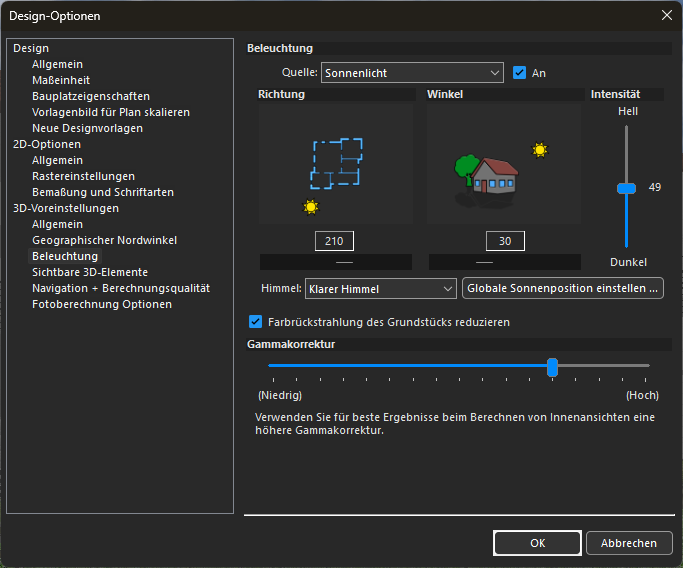Select '3D-Voreinstellungen' category
Viewport: 683px width, 568px height.
coord(66,208)
